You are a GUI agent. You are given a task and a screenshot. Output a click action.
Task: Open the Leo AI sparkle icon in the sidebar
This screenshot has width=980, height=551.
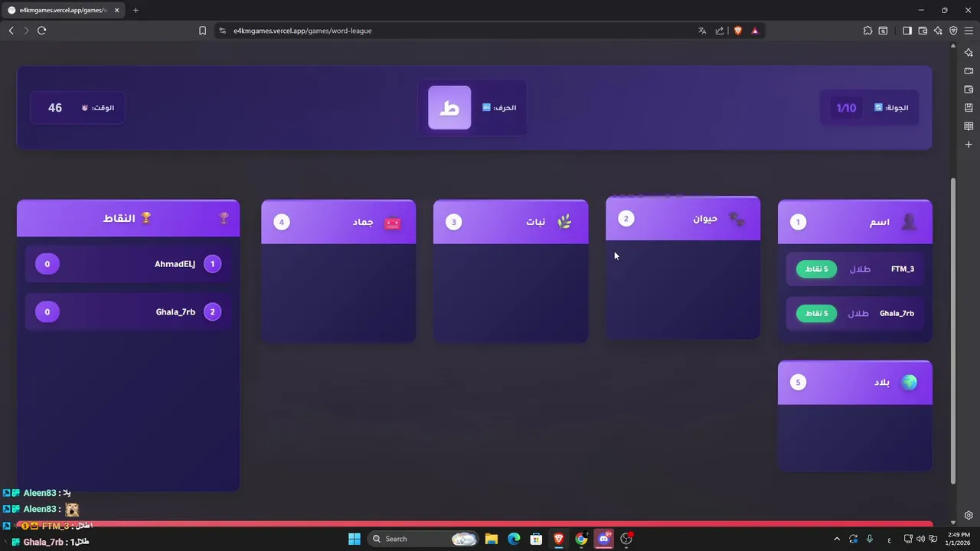click(969, 53)
